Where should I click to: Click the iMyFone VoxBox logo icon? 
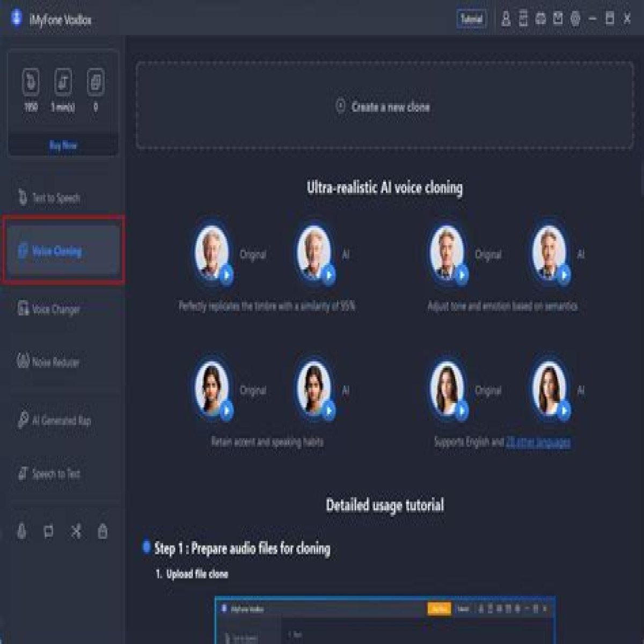click(17, 19)
